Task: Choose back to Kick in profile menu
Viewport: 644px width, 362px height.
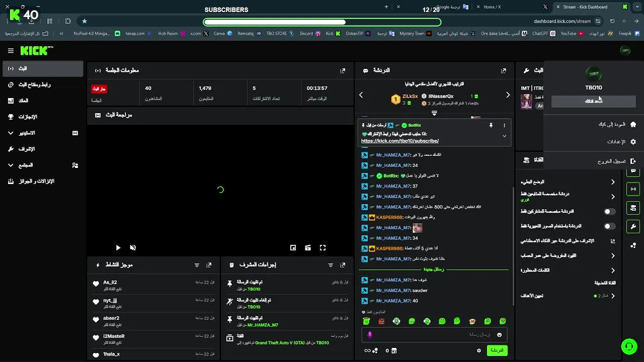Action: 612,124
